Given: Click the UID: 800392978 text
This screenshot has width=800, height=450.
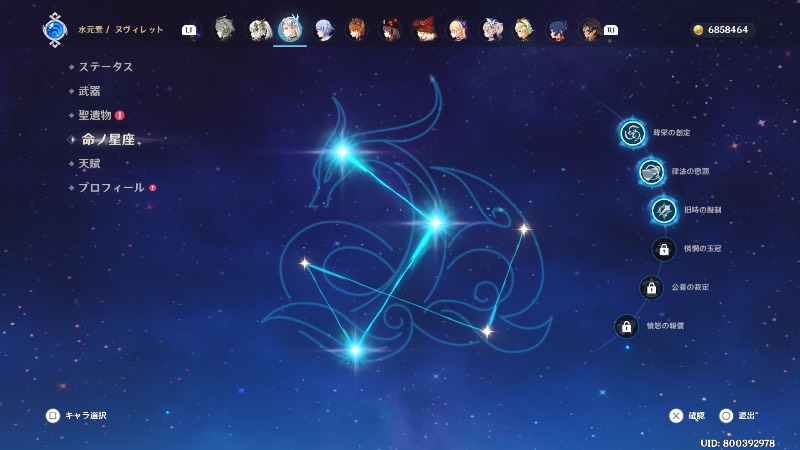Looking at the screenshot, I should pos(738,443).
